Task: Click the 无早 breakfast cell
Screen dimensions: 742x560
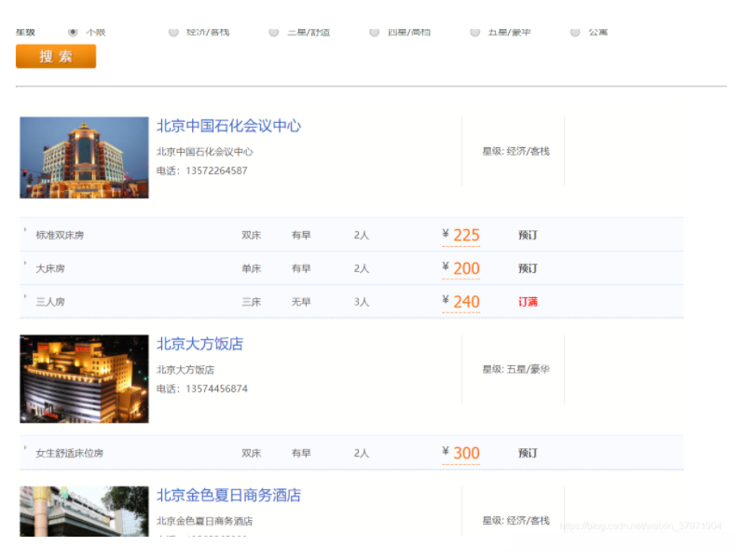Action: [x=301, y=302]
